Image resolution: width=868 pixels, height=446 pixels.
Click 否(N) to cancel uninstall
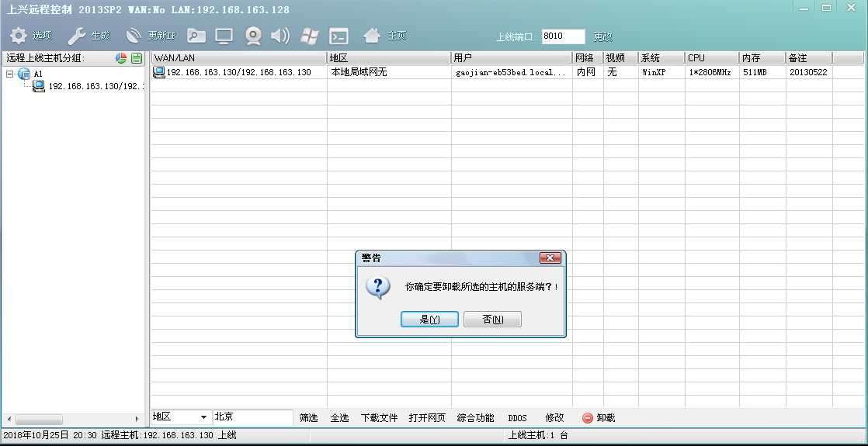[x=492, y=320]
